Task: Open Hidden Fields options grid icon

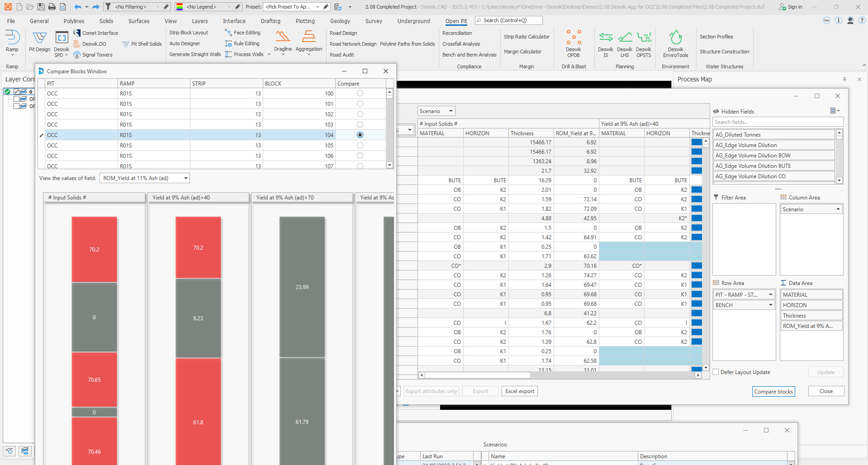Action: tap(835, 111)
